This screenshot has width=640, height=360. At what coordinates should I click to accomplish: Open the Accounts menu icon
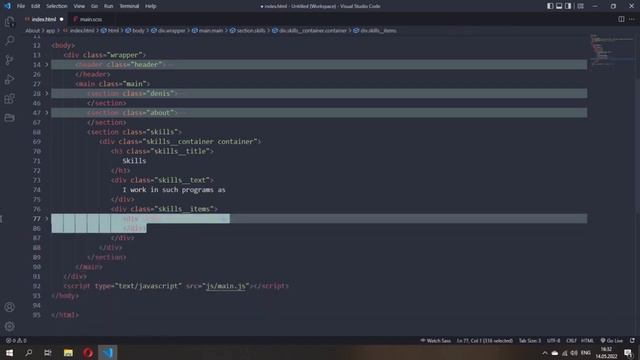point(9,307)
